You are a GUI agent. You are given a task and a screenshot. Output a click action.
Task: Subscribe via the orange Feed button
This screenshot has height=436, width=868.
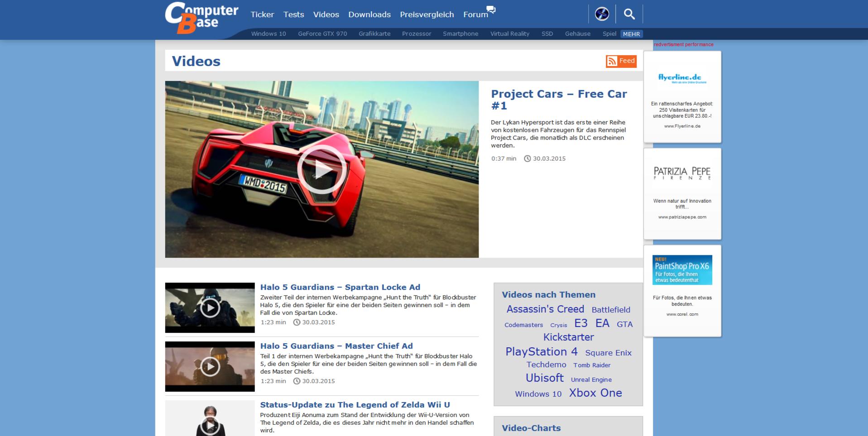click(x=621, y=61)
